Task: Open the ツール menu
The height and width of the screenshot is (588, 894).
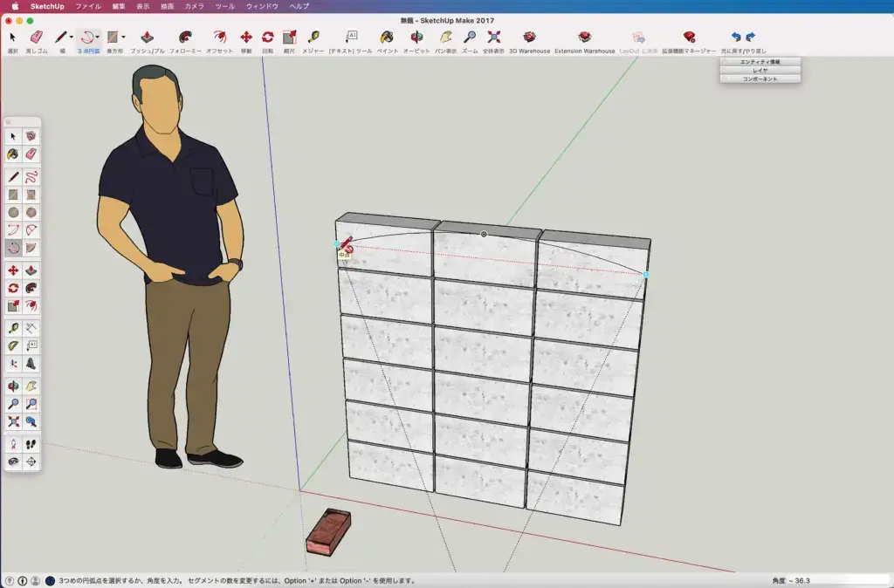Action: [x=225, y=6]
